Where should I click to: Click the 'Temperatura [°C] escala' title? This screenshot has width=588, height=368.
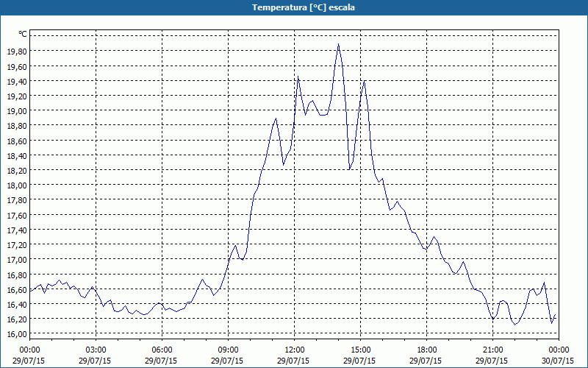(304, 7)
